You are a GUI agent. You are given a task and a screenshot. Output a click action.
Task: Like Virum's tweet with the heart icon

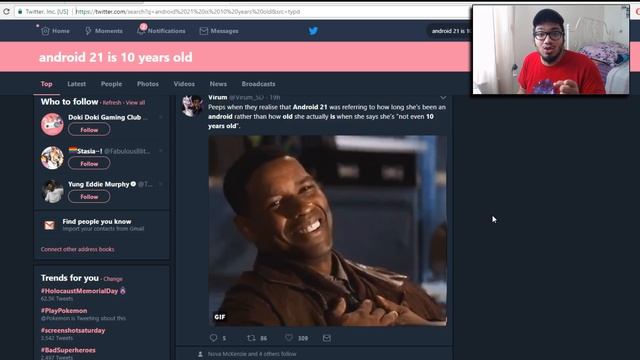pyautogui.click(x=289, y=338)
